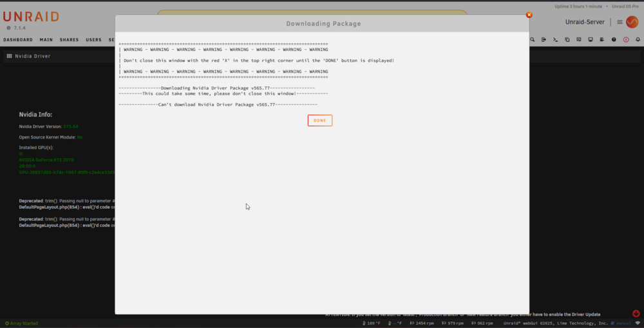Open the notifications bell icon
Image resolution: width=644 pixels, height=328 pixels.
click(638, 39)
